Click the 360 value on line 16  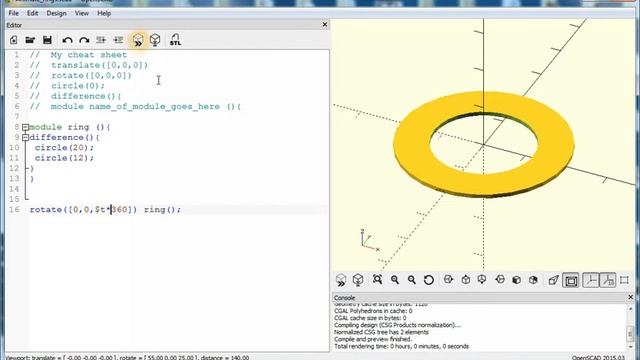(119, 209)
